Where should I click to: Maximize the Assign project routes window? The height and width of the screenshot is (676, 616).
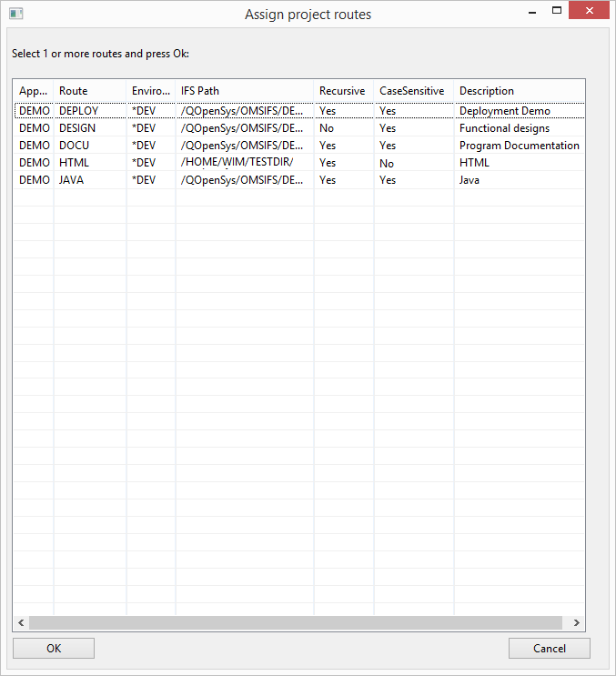(556, 11)
